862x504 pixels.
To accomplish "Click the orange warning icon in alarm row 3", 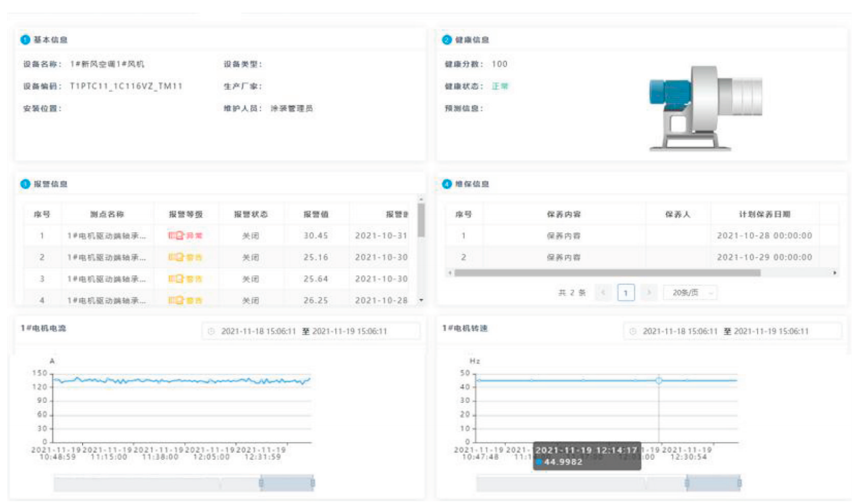I will pyautogui.click(x=176, y=279).
